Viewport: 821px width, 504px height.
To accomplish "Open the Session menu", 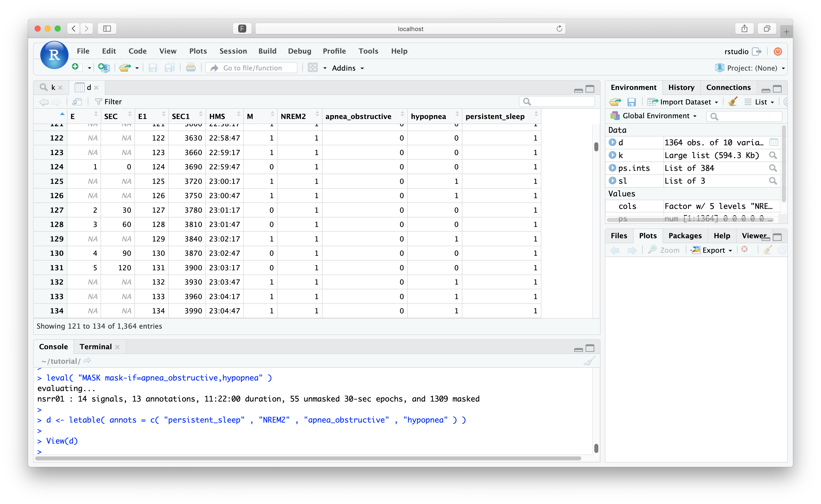I will [233, 51].
